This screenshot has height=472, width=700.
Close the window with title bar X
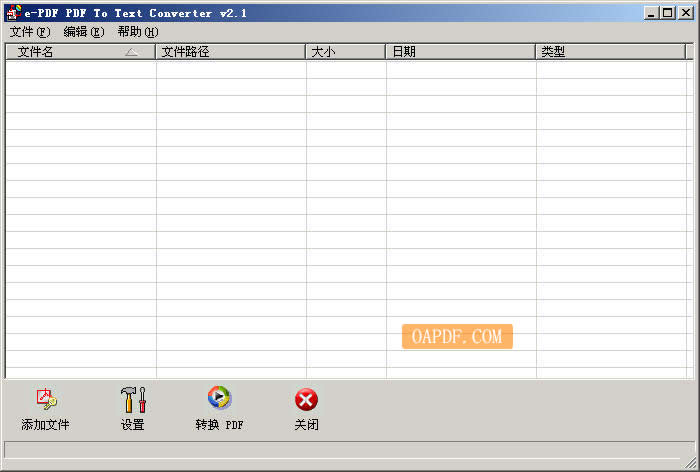coord(686,13)
